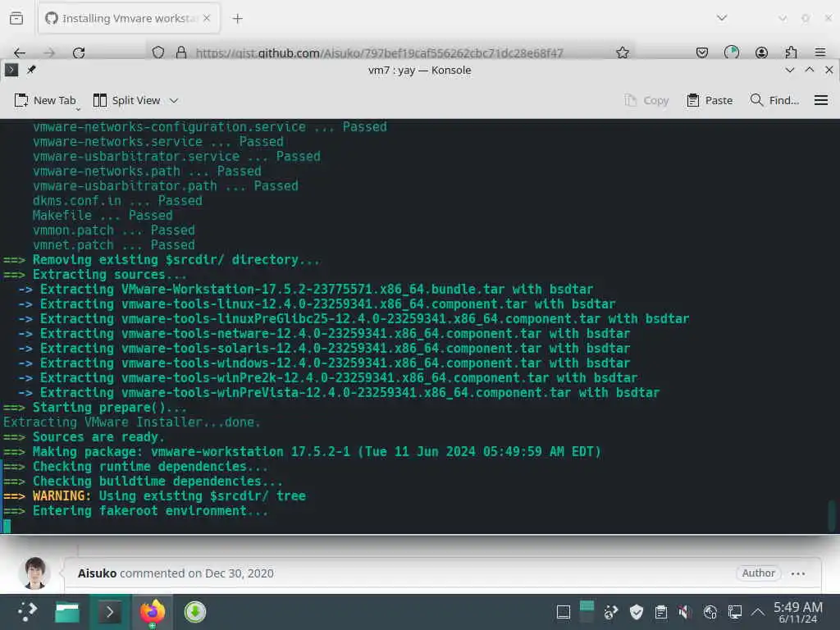Expand hidden system tray icons
The image size is (840, 630).
click(757, 612)
